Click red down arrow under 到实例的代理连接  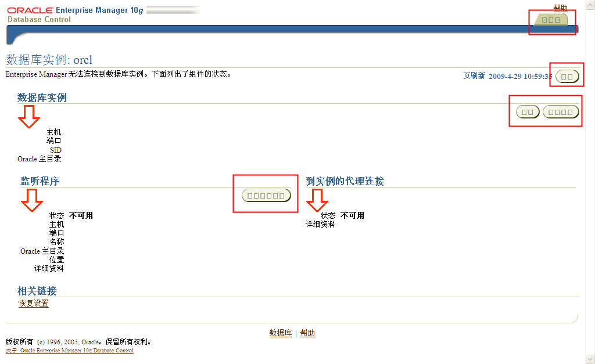[x=318, y=200]
